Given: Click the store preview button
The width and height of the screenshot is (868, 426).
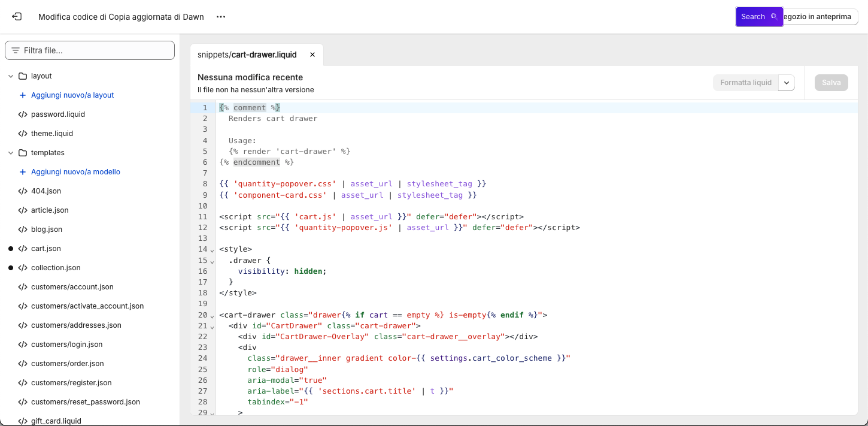Looking at the screenshot, I should pyautogui.click(x=820, y=17).
